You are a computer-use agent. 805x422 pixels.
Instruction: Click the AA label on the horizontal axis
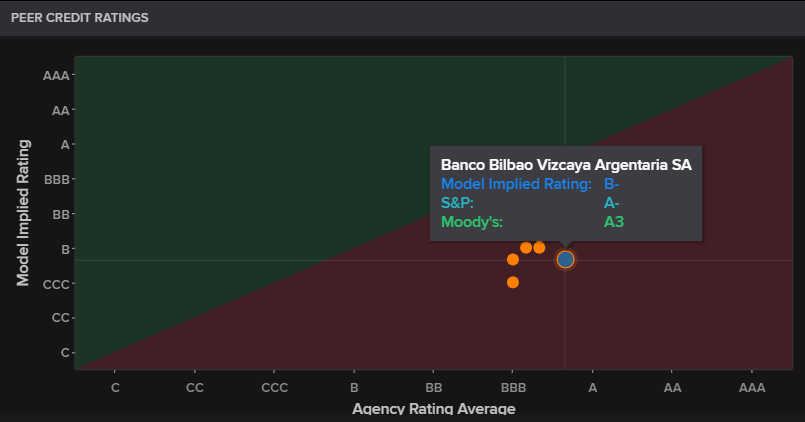672,387
